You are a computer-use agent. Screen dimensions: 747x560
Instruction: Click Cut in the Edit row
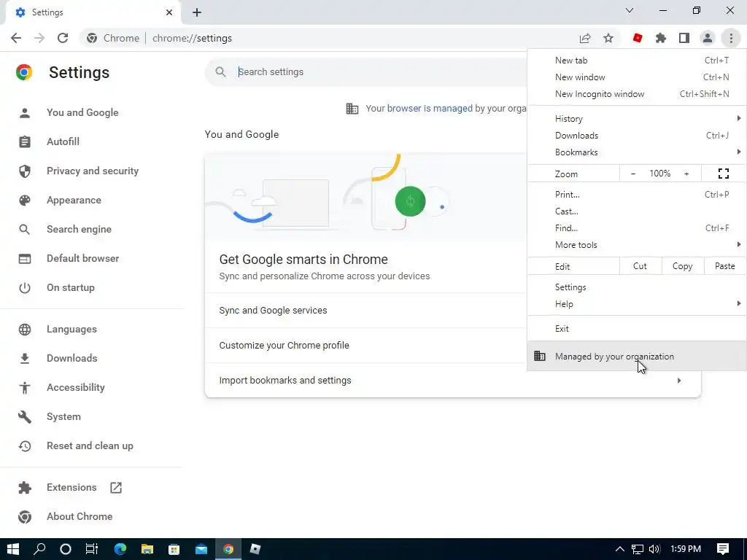pyautogui.click(x=640, y=266)
